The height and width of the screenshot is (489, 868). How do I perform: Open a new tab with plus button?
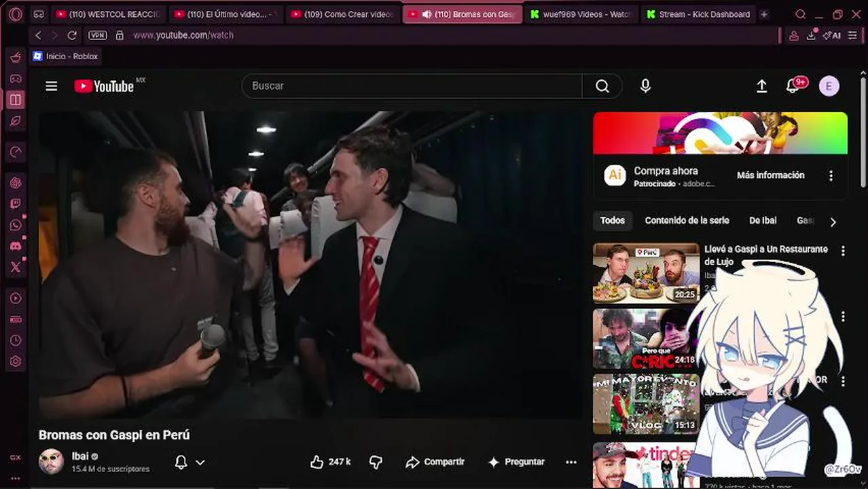pos(764,14)
